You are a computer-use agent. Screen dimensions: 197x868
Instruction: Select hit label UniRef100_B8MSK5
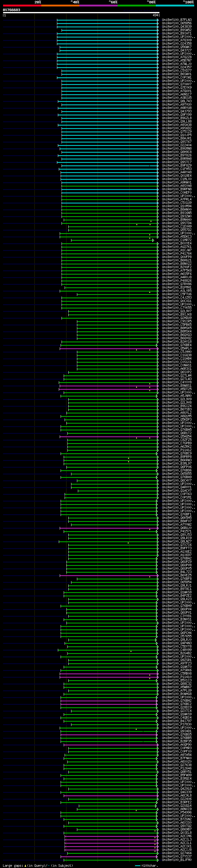coord(176,328)
